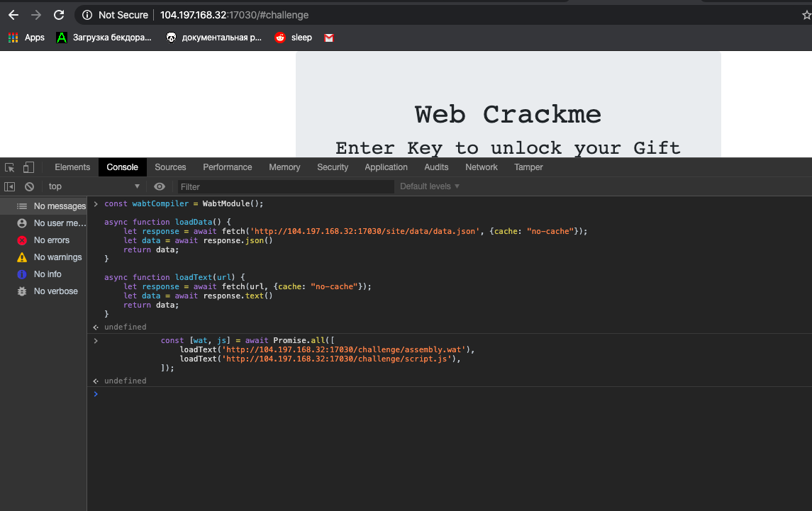Viewport: 812px width, 511px height.
Task: Toggle the device toolbar icon
Action: pos(28,167)
